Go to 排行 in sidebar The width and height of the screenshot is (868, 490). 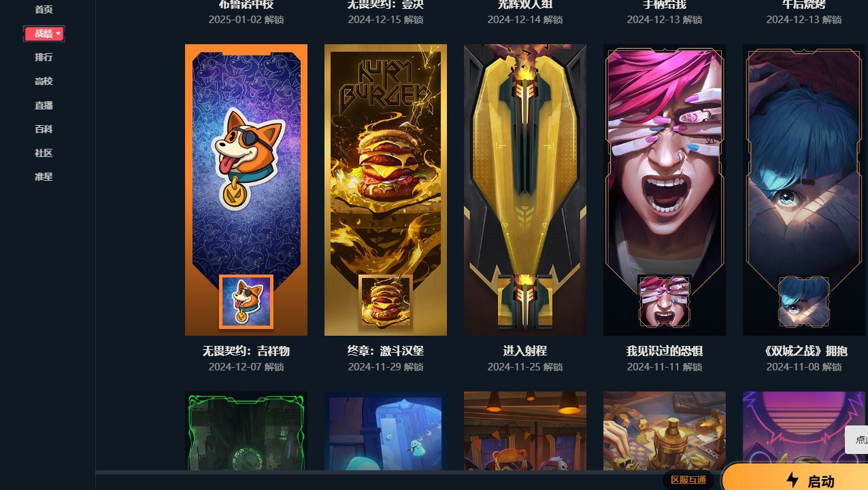click(x=44, y=57)
